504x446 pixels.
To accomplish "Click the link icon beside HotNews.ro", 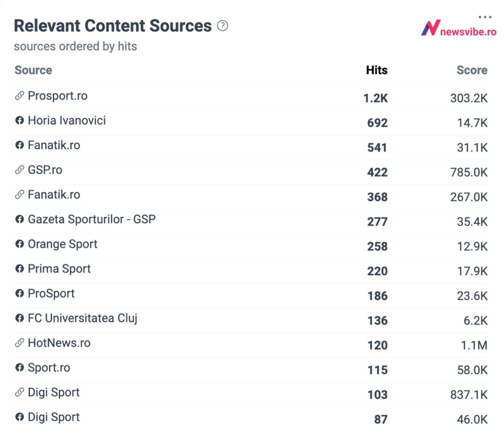I will point(19,343).
